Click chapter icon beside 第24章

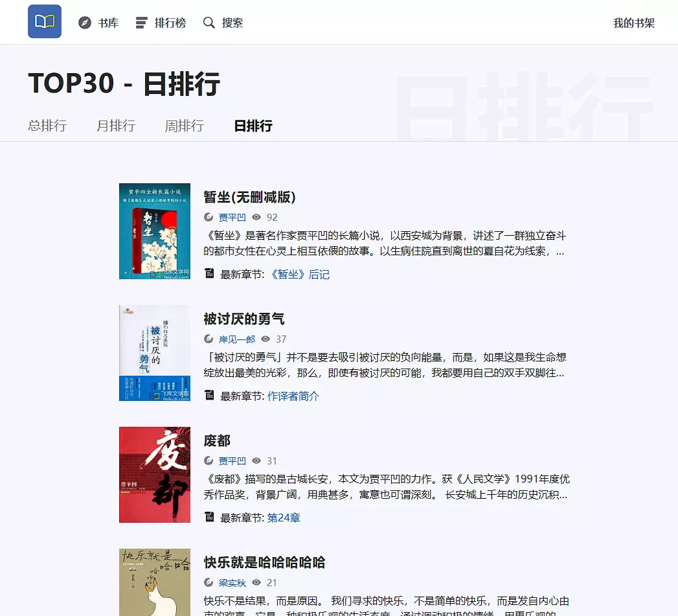209,517
